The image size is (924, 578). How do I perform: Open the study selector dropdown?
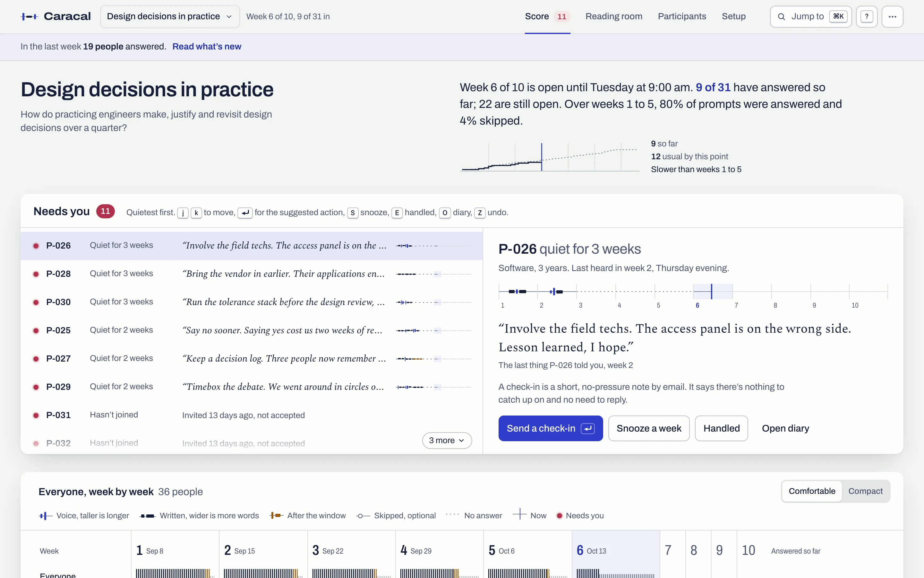coord(170,16)
